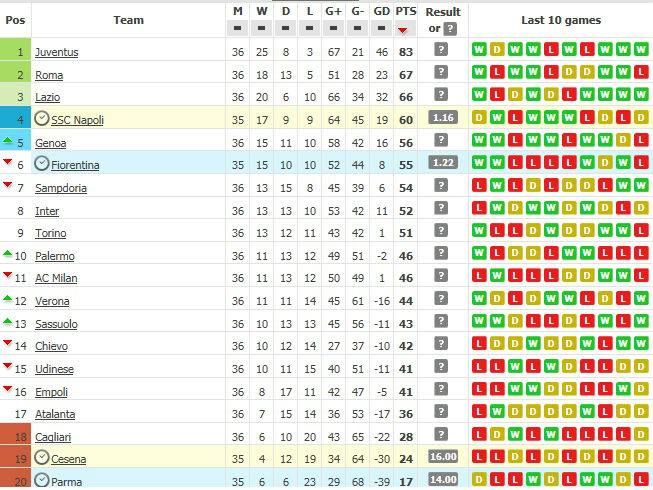
Task: Click the red down arrow beside Sampdoria
Action: (x=8, y=186)
